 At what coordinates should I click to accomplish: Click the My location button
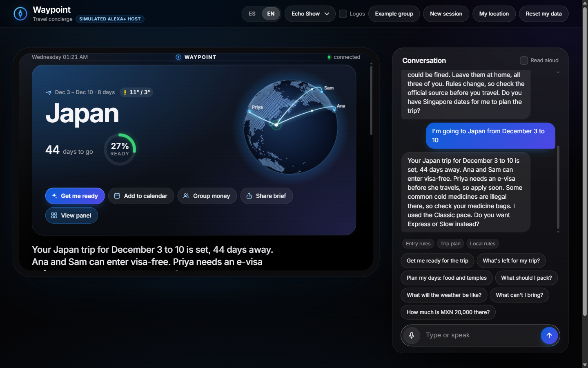[494, 13]
